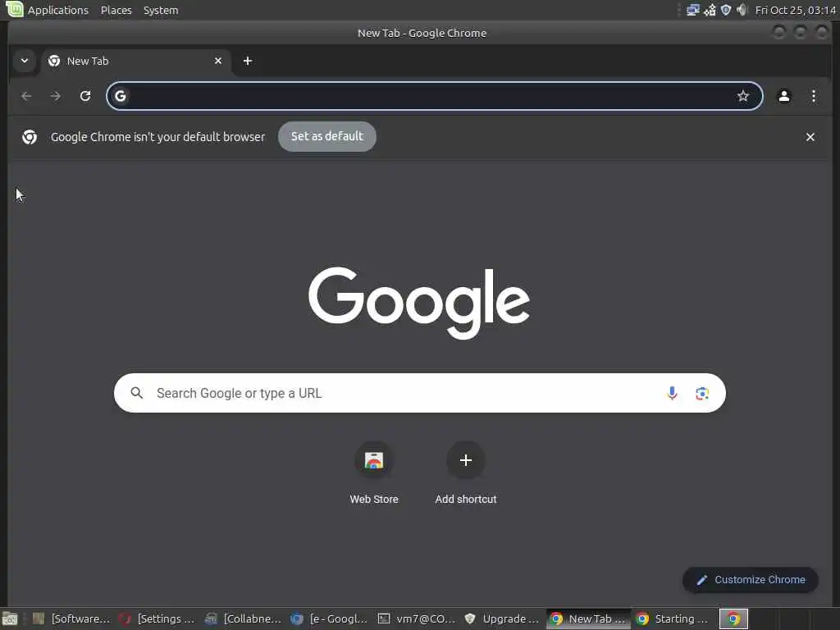Click the network manager tray icon
The image size is (840, 630).
click(x=710, y=10)
